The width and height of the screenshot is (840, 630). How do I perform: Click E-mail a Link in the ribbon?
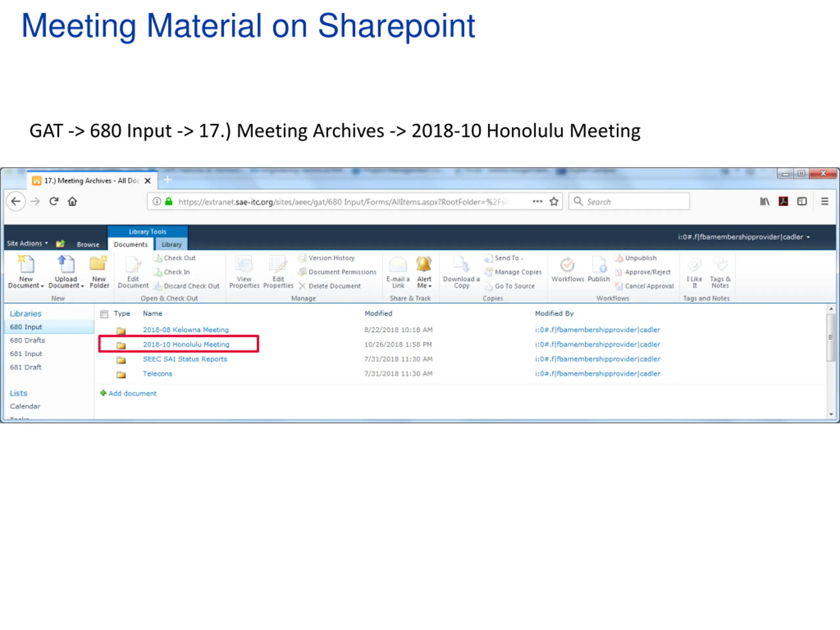click(398, 271)
